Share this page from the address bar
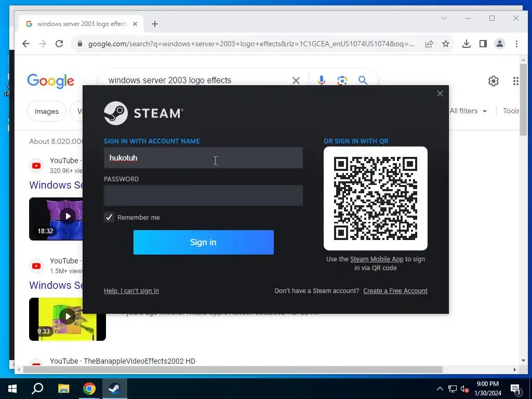The width and height of the screenshot is (532, 399). coord(429,44)
